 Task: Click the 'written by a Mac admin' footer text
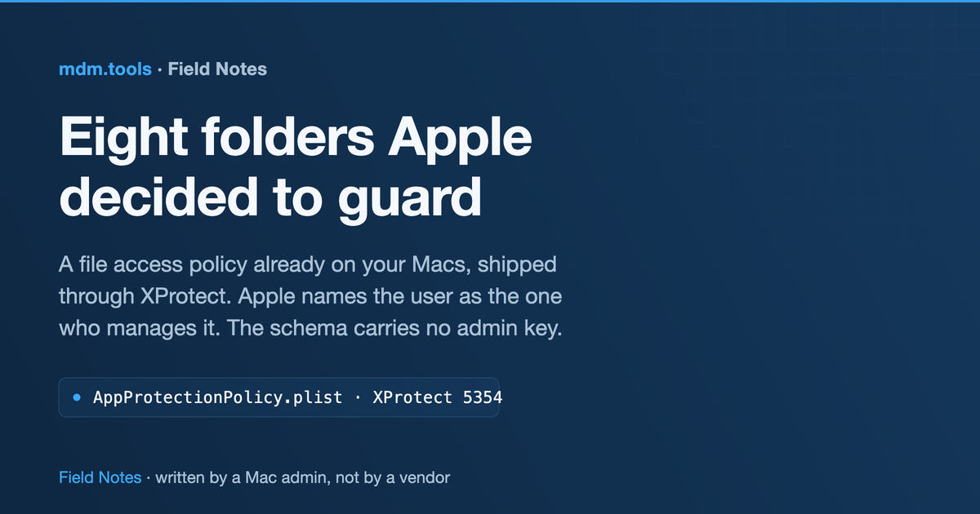pos(240,477)
